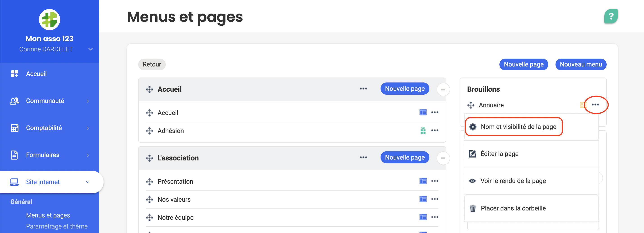Screen dimensions: 644x233
Task: Open options for the Nos valeurs page
Action: pos(435,199)
